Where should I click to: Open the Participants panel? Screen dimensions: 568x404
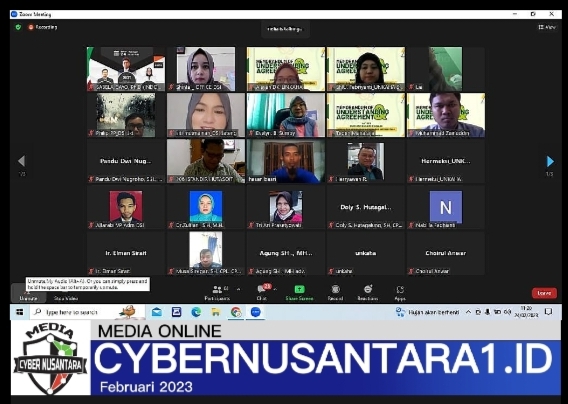(217, 293)
